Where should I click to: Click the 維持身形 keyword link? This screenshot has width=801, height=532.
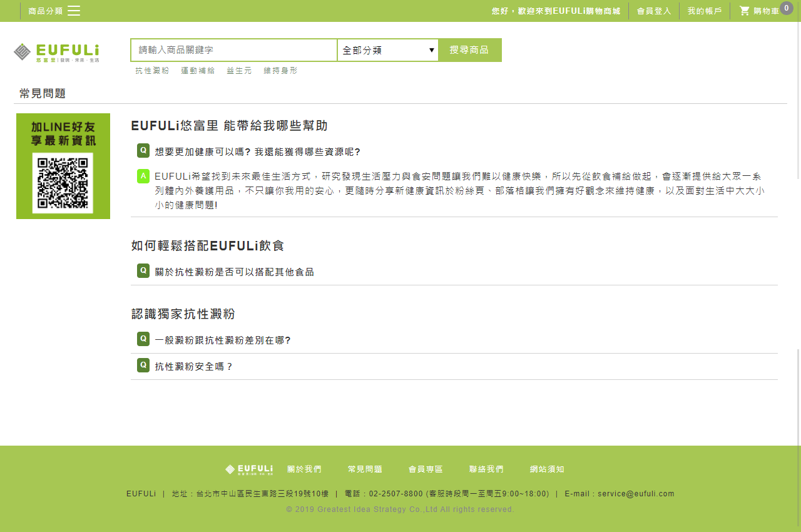(x=281, y=71)
